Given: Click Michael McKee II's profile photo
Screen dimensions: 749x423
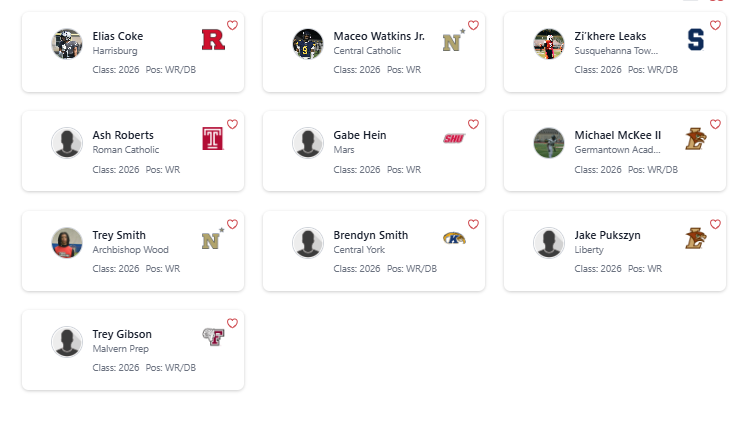Looking at the screenshot, I should [549, 142].
